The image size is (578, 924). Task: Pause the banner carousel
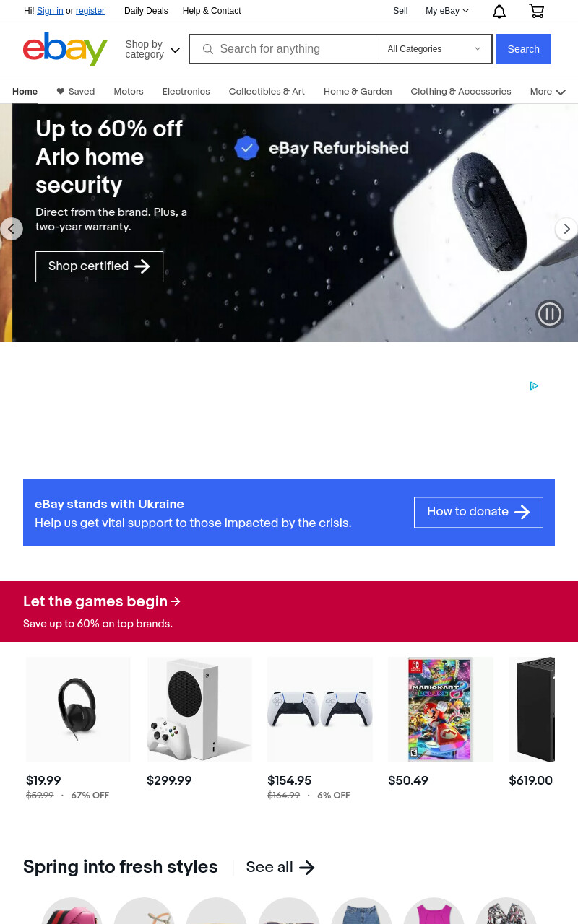point(550,314)
